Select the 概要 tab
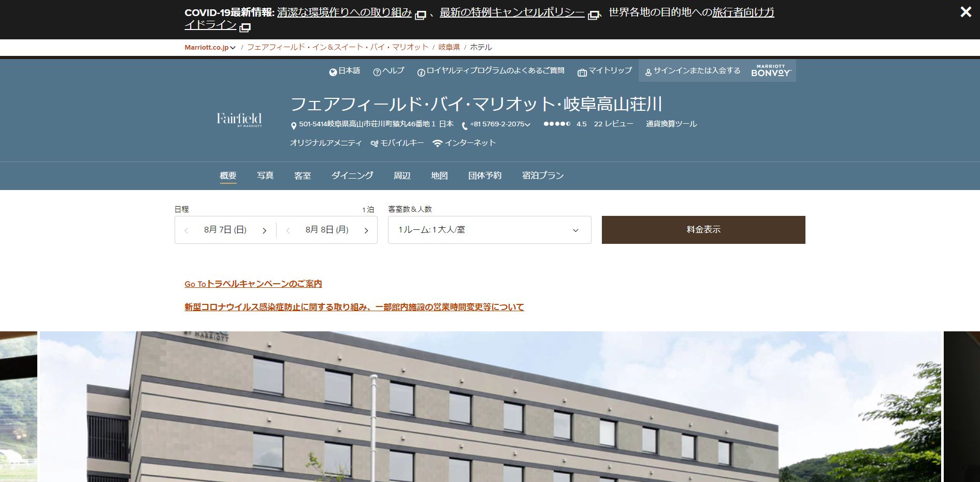 (x=228, y=176)
